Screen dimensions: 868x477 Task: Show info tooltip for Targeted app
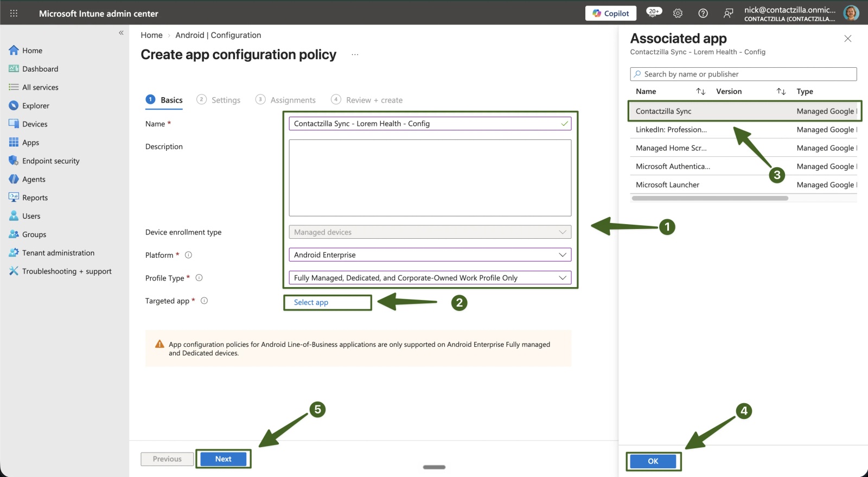pyautogui.click(x=205, y=301)
